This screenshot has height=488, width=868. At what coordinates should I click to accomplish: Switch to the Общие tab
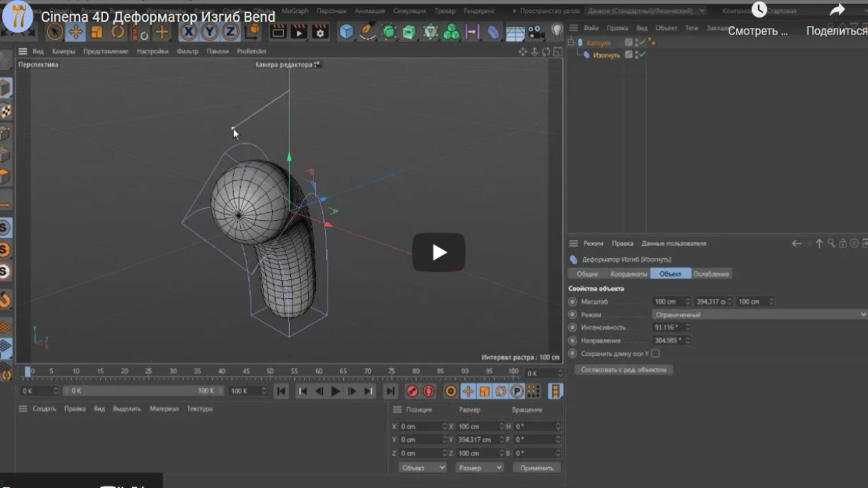tap(587, 274)
